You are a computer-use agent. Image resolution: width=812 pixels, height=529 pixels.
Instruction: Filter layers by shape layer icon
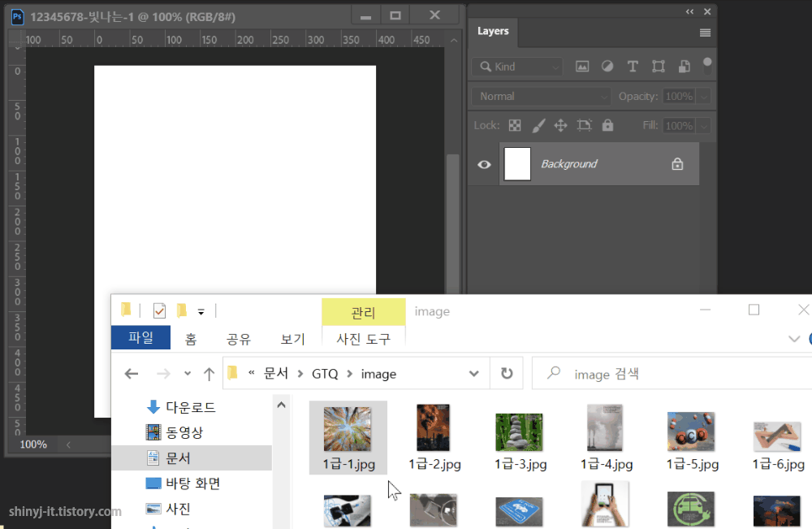[x=659, y=67]
